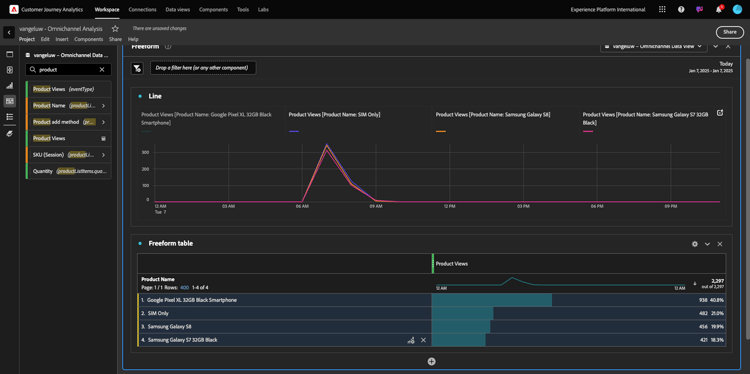Open the purple announcements icon
750x374 pixels.
[x=700, y=9]
